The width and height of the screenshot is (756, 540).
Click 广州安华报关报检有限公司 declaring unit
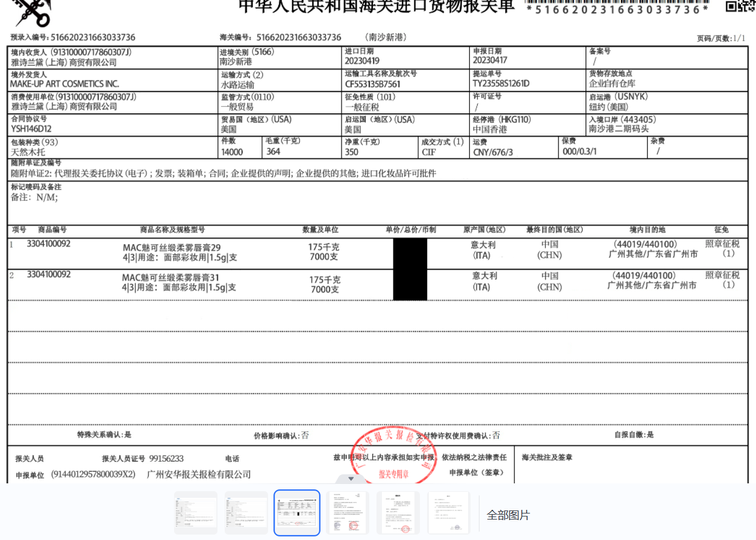pos(199,474)
